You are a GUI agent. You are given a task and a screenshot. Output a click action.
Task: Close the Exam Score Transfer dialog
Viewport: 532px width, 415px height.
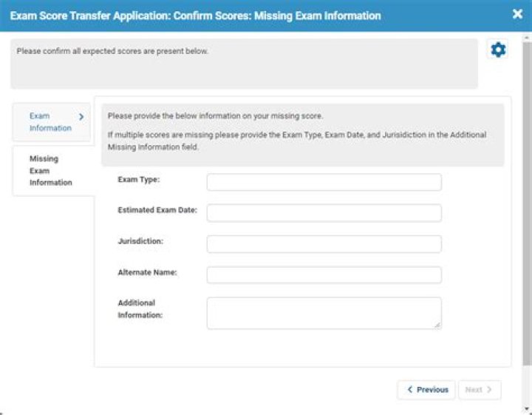[x=517, y=14]
